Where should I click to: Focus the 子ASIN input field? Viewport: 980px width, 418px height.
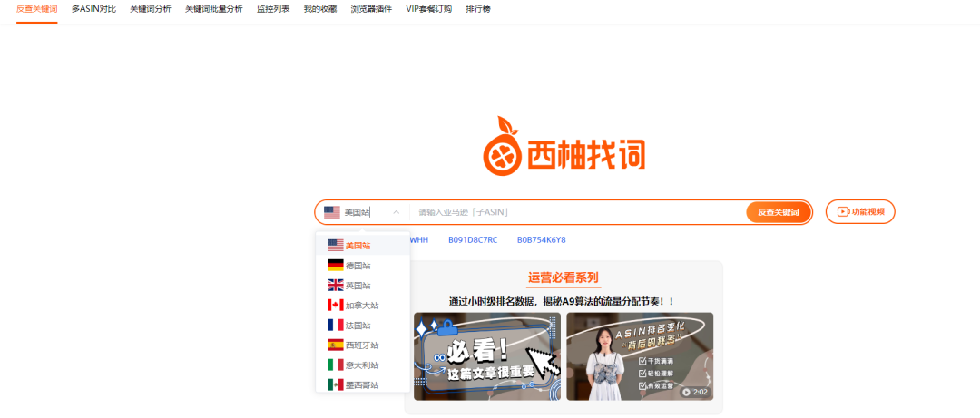coord(577,212)
